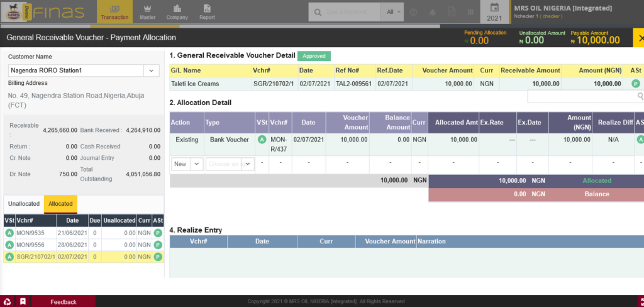This screenshot has height=307, width=644.
Task: Click the P status icon in MON/9556 row
Action: pos(158,245)
